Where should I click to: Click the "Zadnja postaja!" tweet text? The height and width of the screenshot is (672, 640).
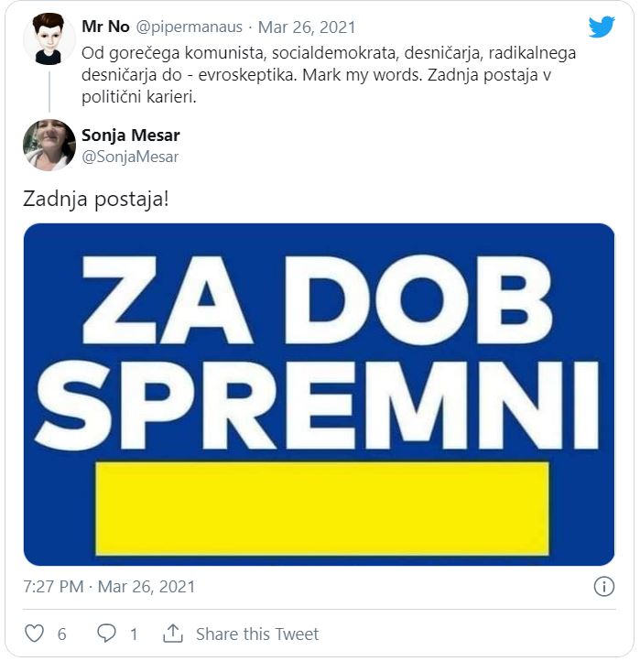click(x=95, y=199)
